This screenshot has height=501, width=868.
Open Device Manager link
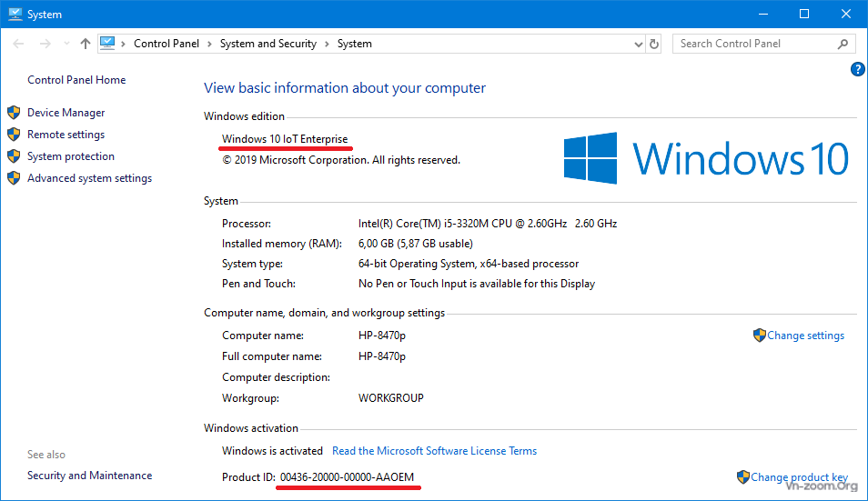pos(66,112)
